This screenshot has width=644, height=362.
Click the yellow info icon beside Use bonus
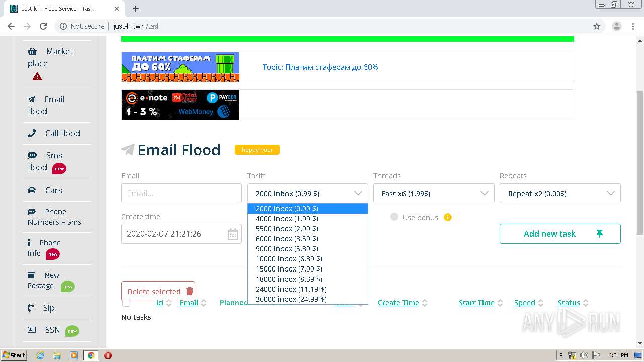tap(448, 217)
